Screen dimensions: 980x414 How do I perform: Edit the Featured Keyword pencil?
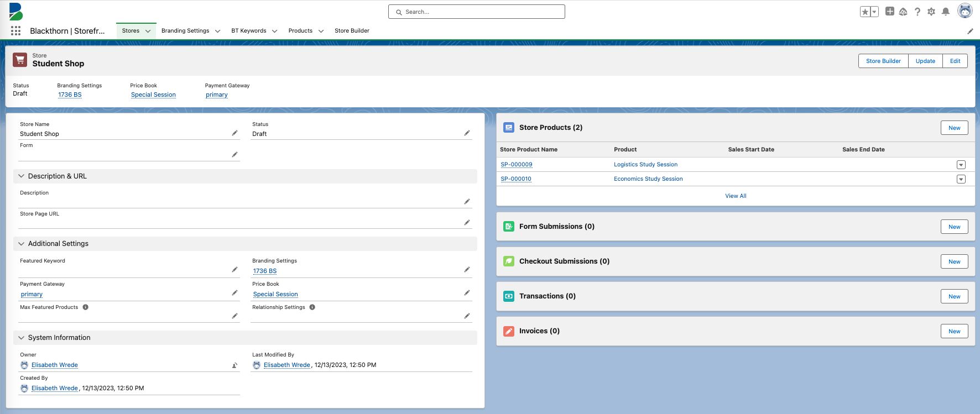234,270
